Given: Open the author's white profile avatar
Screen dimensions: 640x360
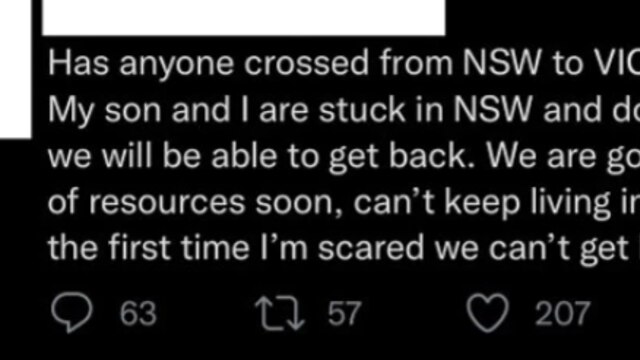Looking at the screenshot, I should click(x=16, y=69).
